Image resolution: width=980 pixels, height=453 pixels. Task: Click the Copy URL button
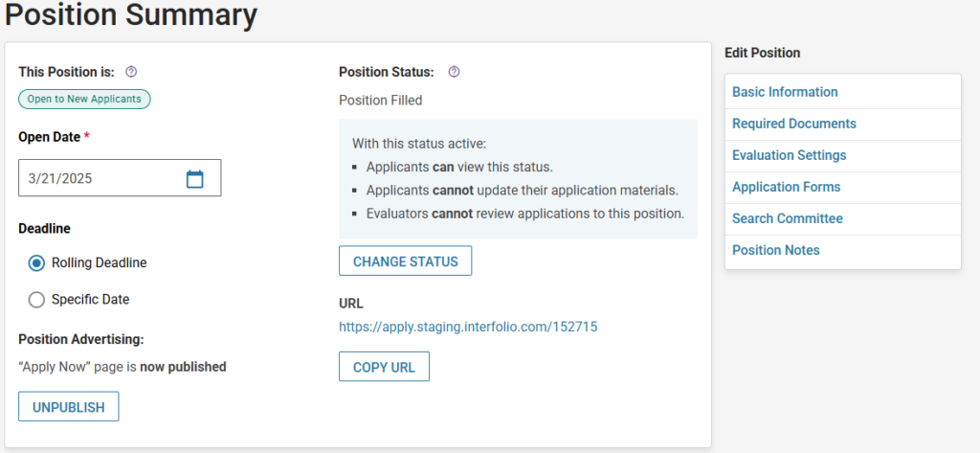point(385,367)
